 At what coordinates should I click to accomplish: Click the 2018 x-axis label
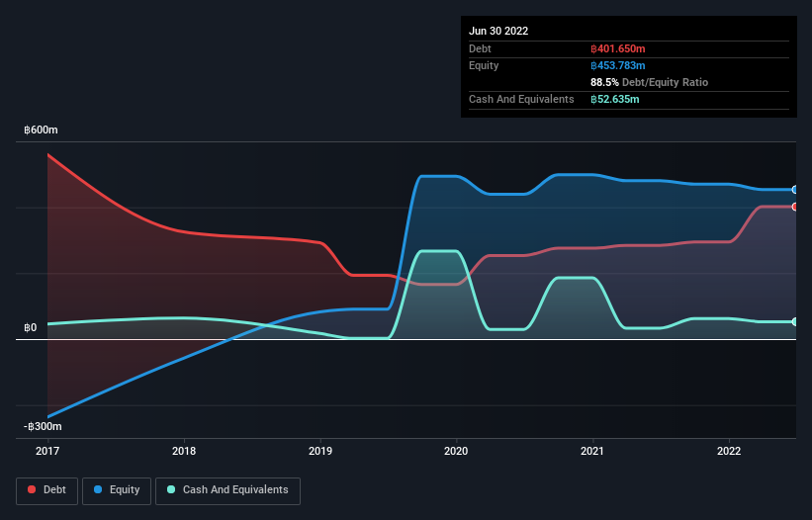184,451
